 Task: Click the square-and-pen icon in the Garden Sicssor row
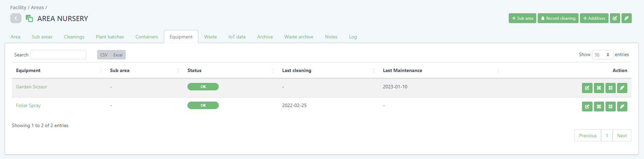pos(587,88)
